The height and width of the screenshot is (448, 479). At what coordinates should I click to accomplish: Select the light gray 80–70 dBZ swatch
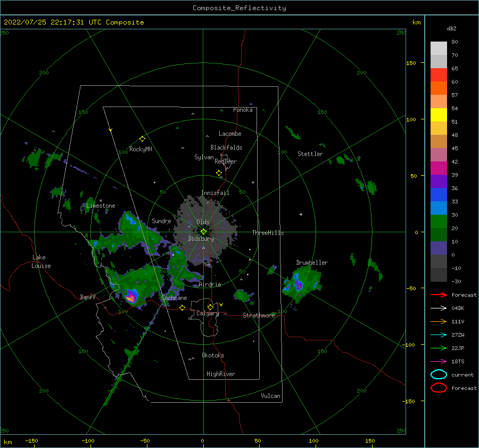tap(439, 48)
